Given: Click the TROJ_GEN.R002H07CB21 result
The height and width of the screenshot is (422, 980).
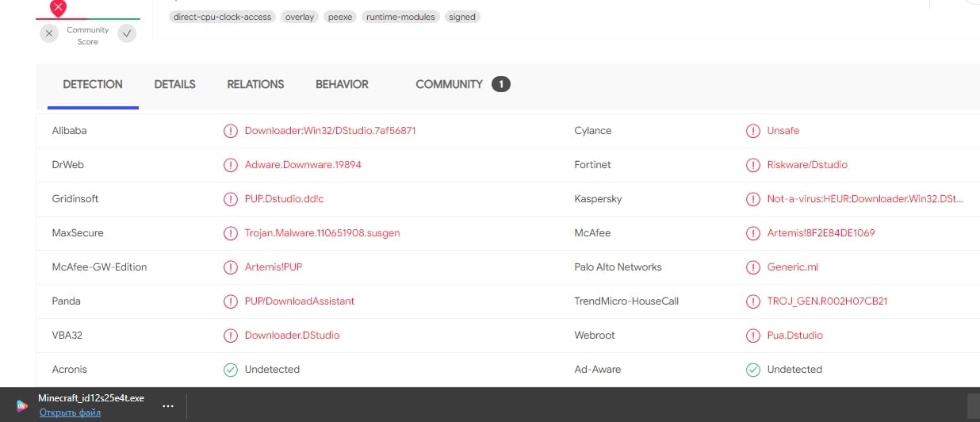Looking at the screenshot, I should point(826,301).
